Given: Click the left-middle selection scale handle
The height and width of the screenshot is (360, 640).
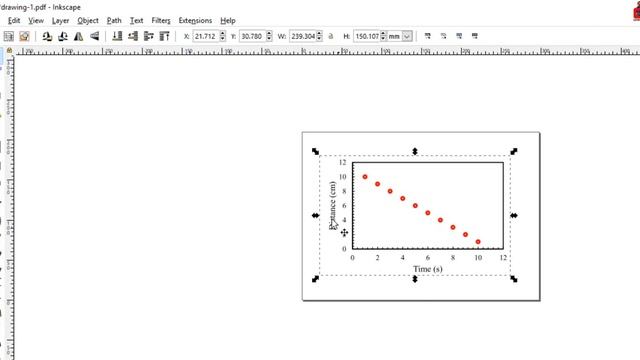Looking at the screenshot, I should pyautogui.click(x=316, y=216).
